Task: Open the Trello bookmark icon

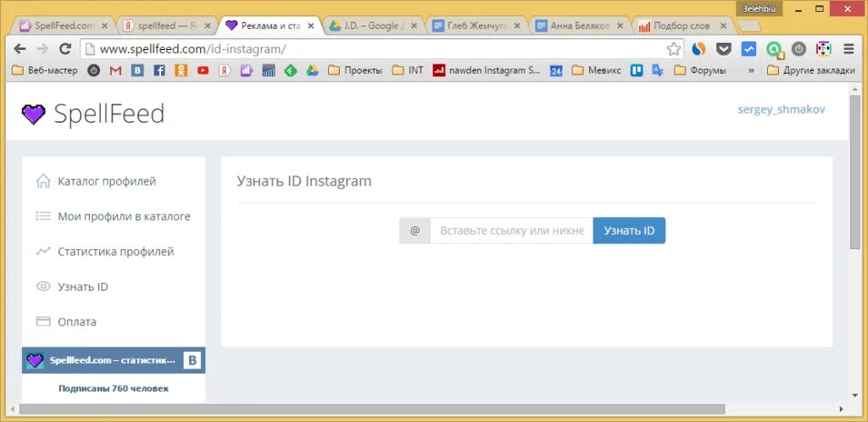Action: point(637,71)
